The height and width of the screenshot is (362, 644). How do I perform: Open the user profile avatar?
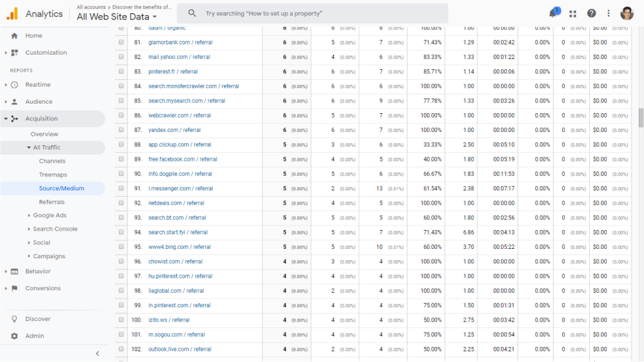[627, 14]
